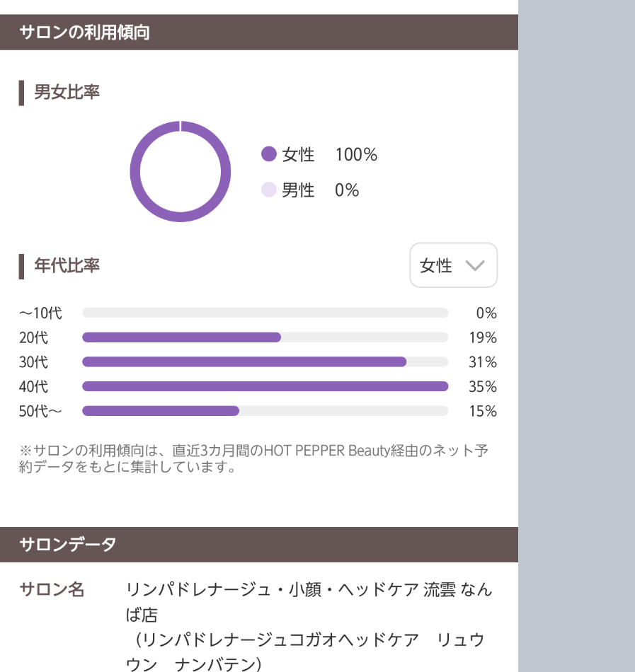The width and height of the screenshot is (635, 672).
Task: Click the 男女比率 heading
Action: (67, 92)
